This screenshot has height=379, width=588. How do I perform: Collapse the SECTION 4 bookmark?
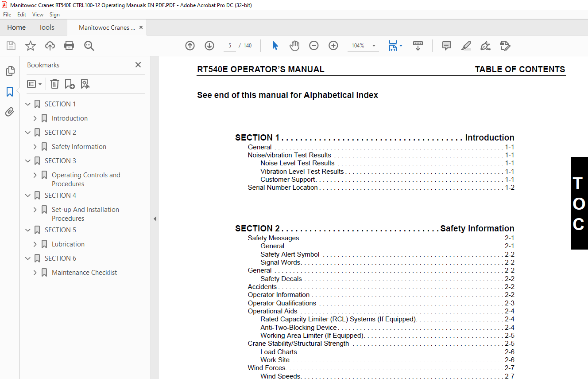point(28,195)
